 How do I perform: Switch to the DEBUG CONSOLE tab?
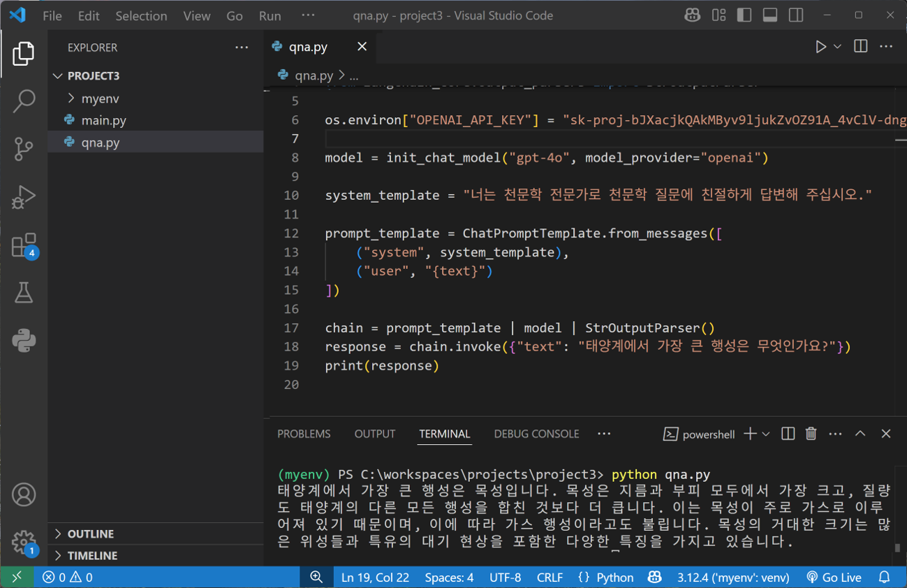pos(536,434)
